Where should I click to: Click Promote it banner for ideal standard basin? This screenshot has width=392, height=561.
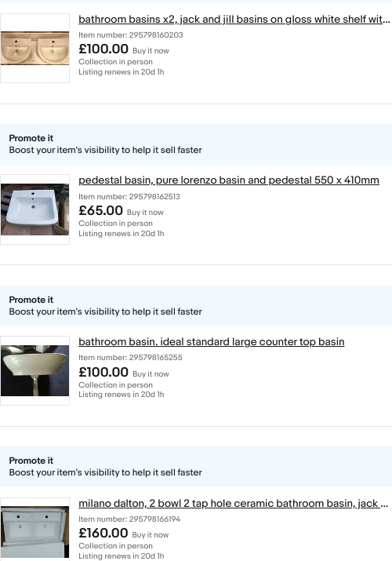196,305
